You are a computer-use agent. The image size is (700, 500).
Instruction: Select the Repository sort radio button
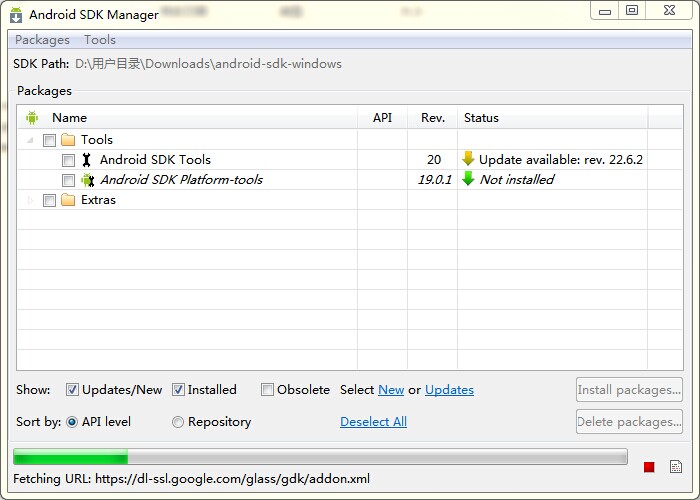[178, 422]
